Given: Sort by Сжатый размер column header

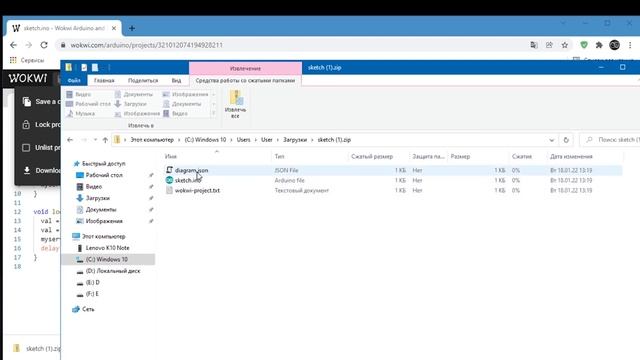Looking at the screenshot, I should (x=372, y=156).
